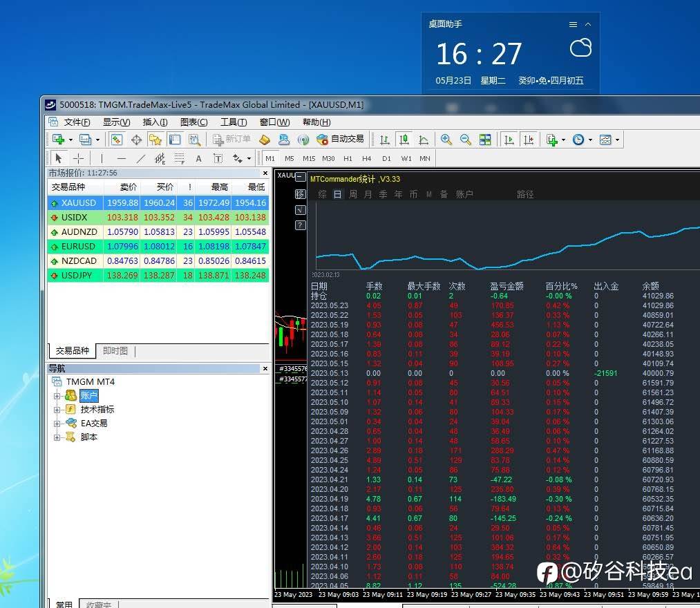Click the templates icon in toolbar

605,140
